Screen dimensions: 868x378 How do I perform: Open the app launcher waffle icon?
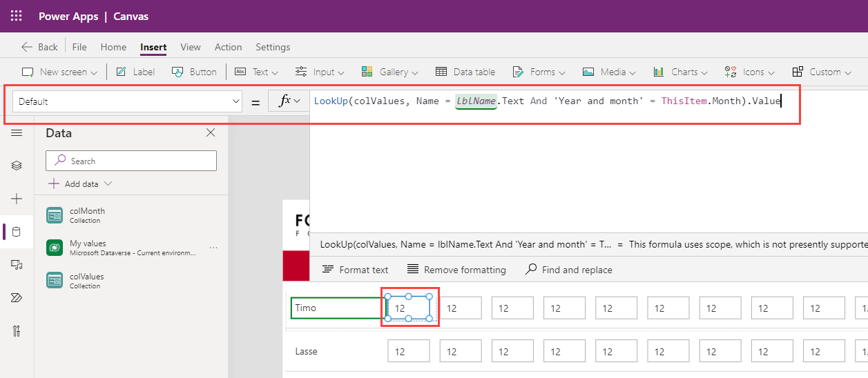tap(17, 16)
